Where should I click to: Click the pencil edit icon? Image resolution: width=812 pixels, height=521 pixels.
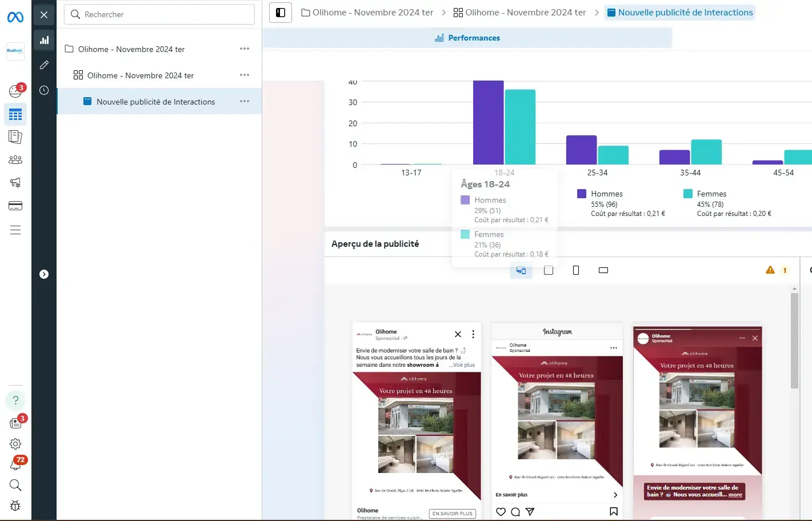coord(44,65)
